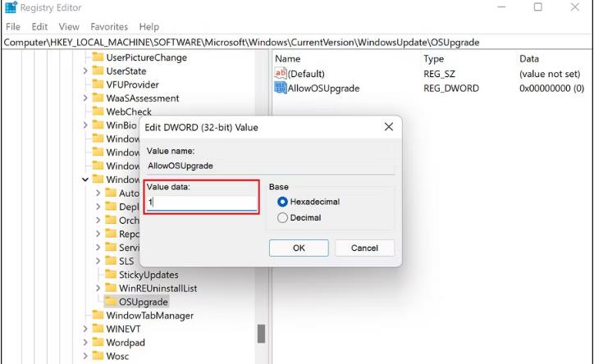Select the OSUpgrade folder icon
This screenshot has height=364, width=594.
[x=111, y=302]
